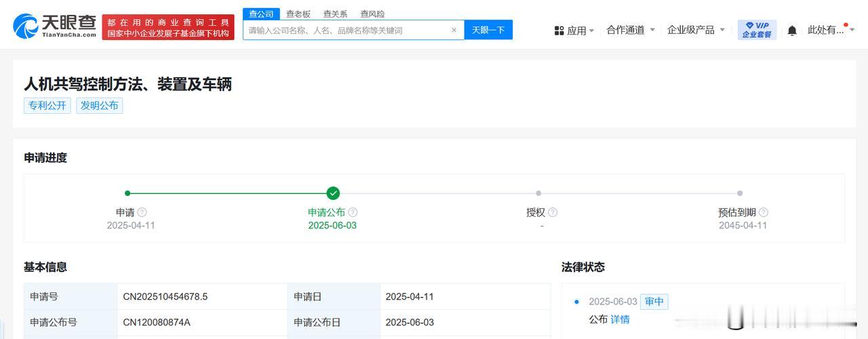Click the 申请公布号 label cell
Image resolution: width=868 pixels, height=339 pixels.
click(71, 322)
